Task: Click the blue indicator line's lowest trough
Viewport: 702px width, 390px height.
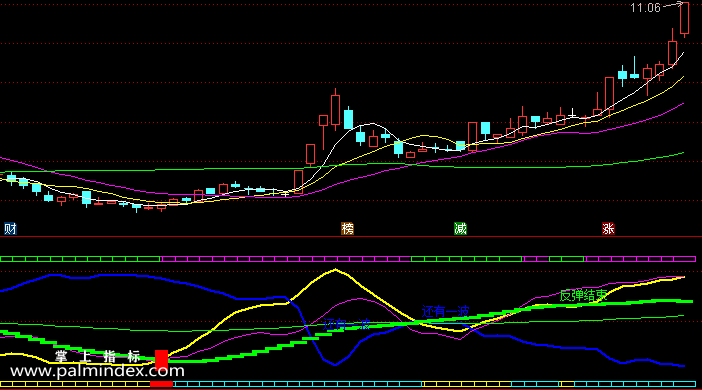Action: [335, 364]
